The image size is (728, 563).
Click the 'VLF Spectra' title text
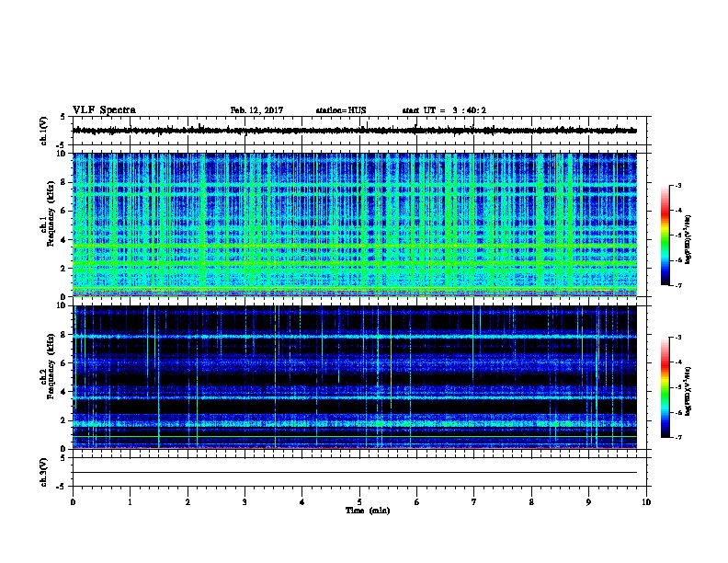coord(104,110)
